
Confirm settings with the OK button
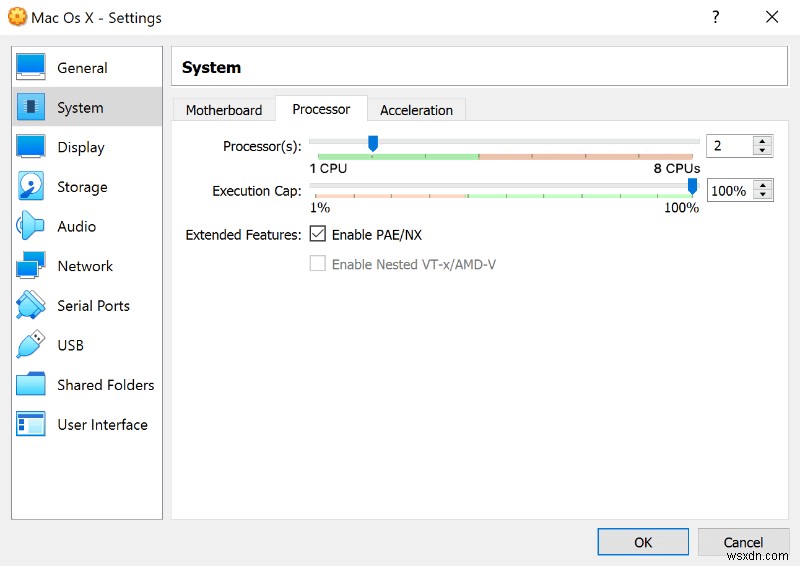tap(643, 542)
